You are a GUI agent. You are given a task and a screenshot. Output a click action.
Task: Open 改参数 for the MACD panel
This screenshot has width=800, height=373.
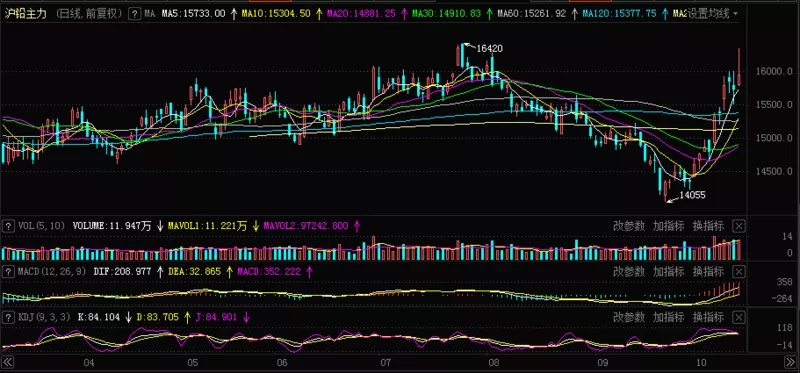tap(629, 271)
